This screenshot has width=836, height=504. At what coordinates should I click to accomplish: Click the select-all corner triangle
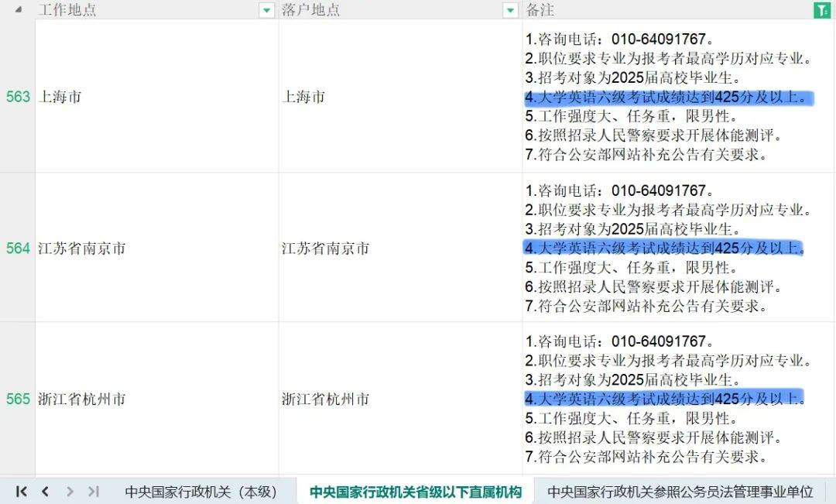click(19, 9)
